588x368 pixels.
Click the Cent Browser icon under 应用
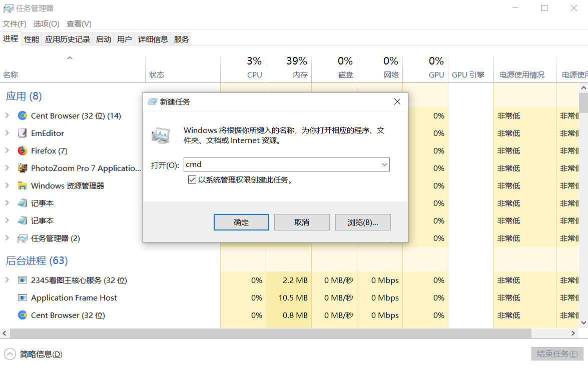pyautogui.click(x=22, y=115)
